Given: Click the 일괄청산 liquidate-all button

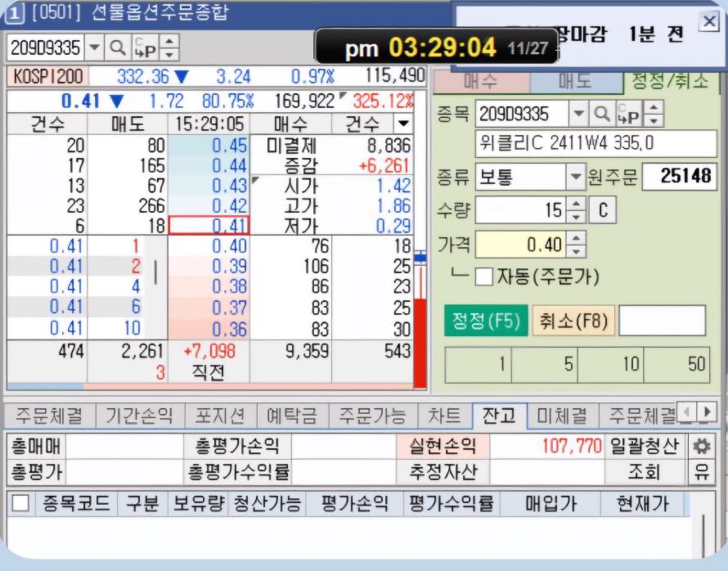Looking at the screenshot, I should click(x=644, y=446).
